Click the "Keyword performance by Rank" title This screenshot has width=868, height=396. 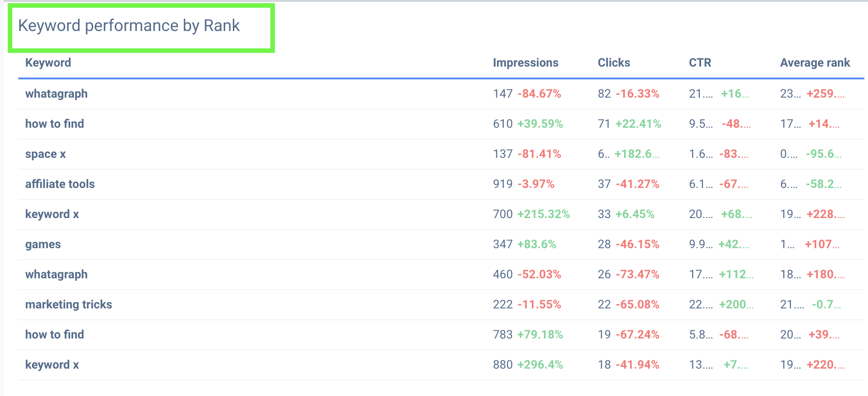pos(129,26)
